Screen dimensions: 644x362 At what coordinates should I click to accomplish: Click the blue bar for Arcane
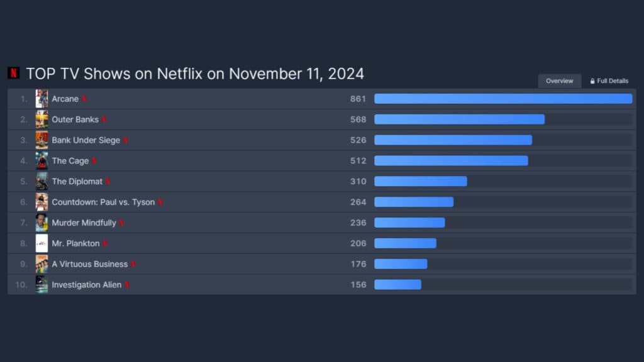(503, 99)
